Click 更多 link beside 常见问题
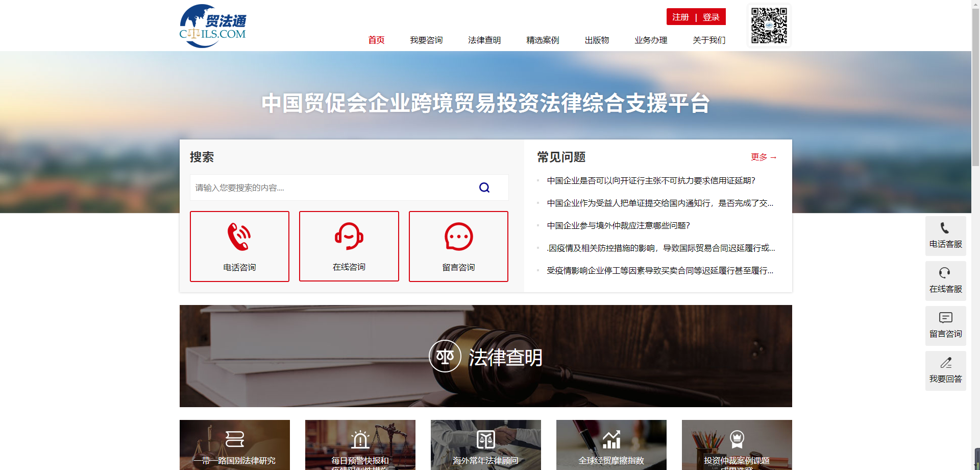Image resolution: width=980 pixels, height=470 pixels. 763,157
